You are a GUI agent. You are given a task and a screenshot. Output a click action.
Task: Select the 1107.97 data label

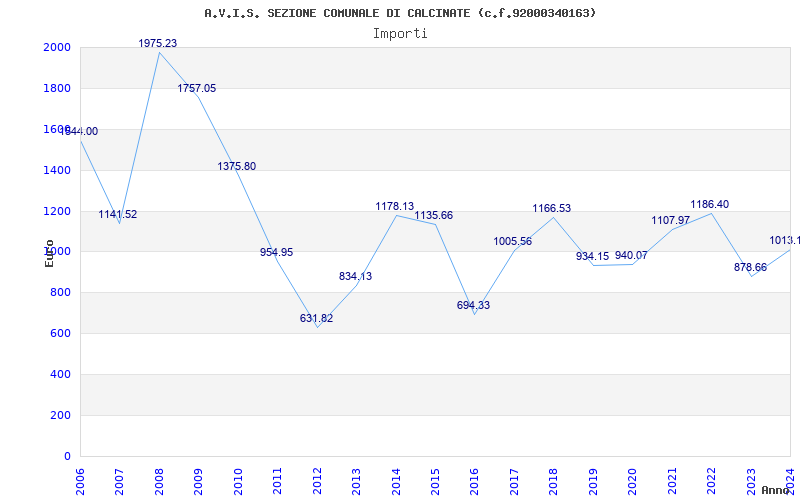(670, 220)
